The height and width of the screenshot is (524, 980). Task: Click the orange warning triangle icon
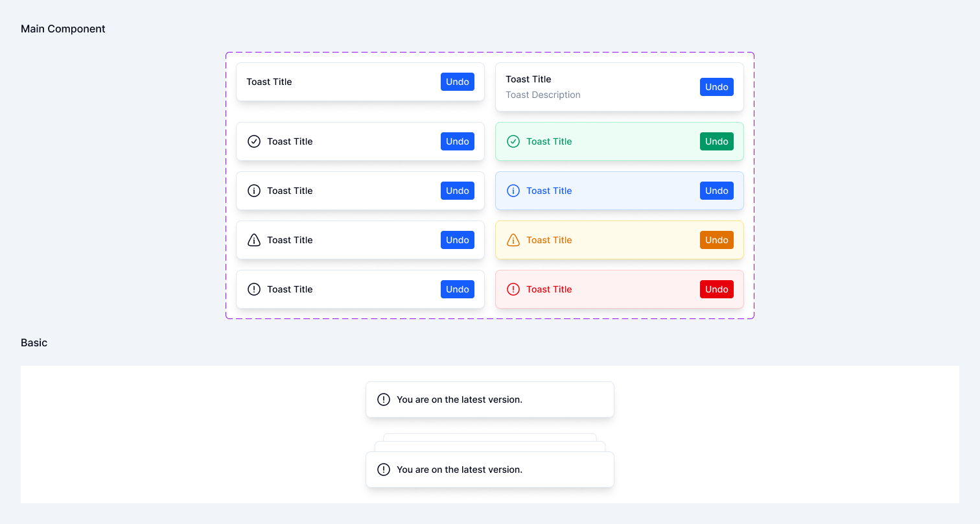[x=513, y=240]
